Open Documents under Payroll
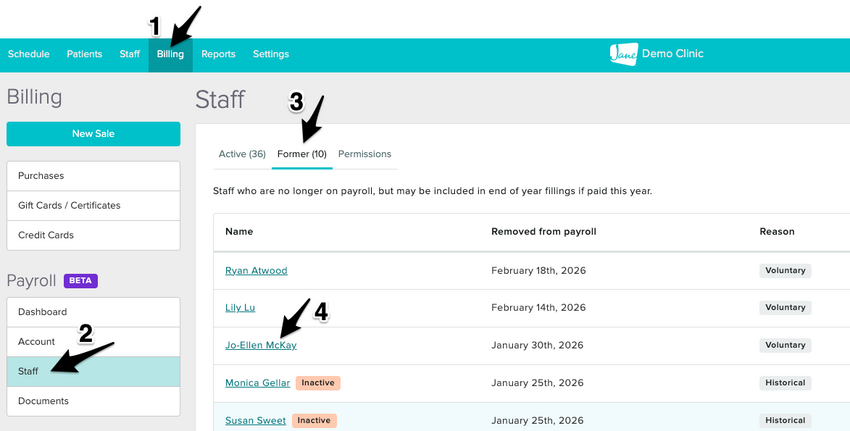Image resolution: width=850 pixels, height=431 pixels. point(93,401)
